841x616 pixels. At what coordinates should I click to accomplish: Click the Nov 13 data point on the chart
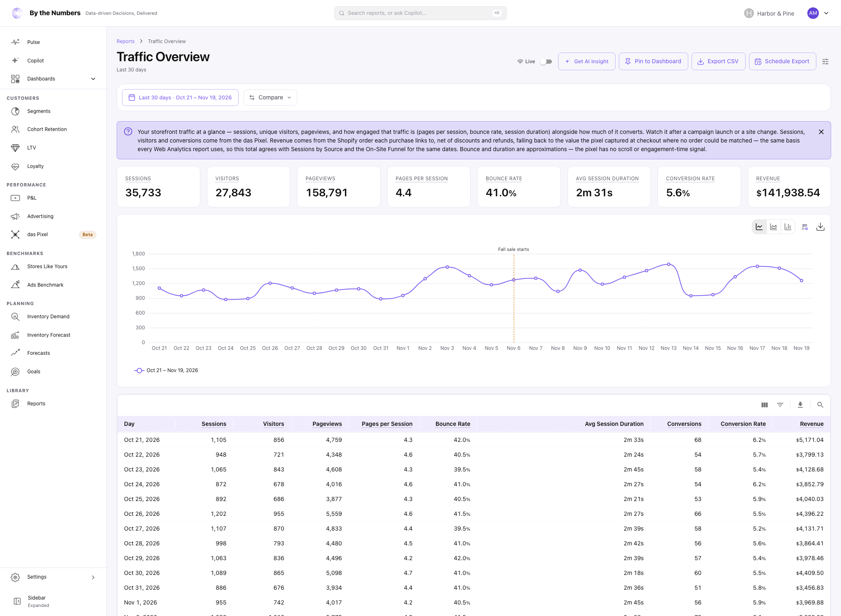[669, 264]
